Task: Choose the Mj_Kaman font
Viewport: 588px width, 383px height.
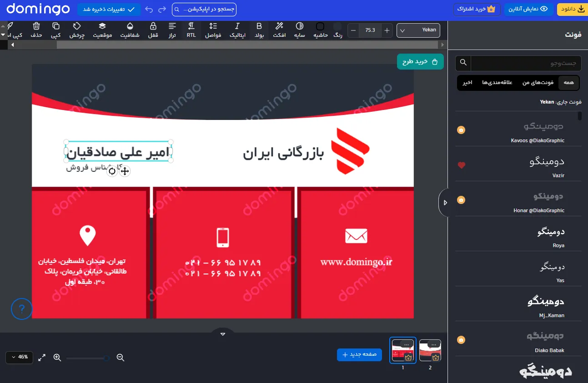Action: tap(518, 304)
